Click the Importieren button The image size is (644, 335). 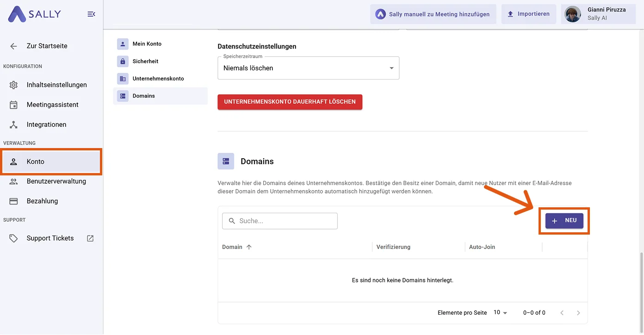point(528,14)
